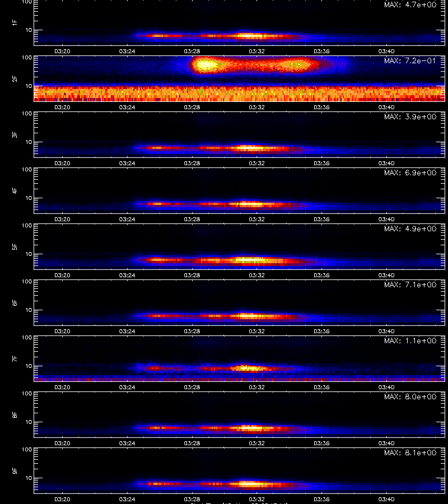Image resolution: width=448 pixels, height=504 pixels.
Task: Select the MAX: 7.1e+00 readout
Action: (410, 284)
